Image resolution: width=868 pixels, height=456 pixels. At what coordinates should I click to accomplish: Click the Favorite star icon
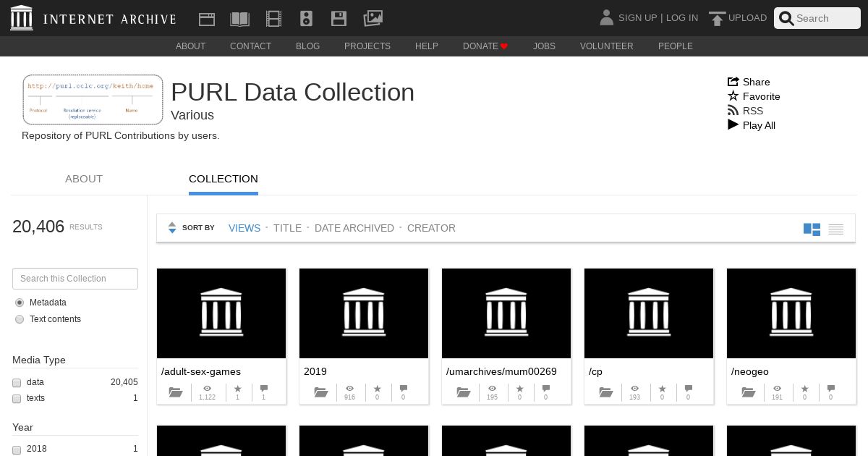(733, 96)
